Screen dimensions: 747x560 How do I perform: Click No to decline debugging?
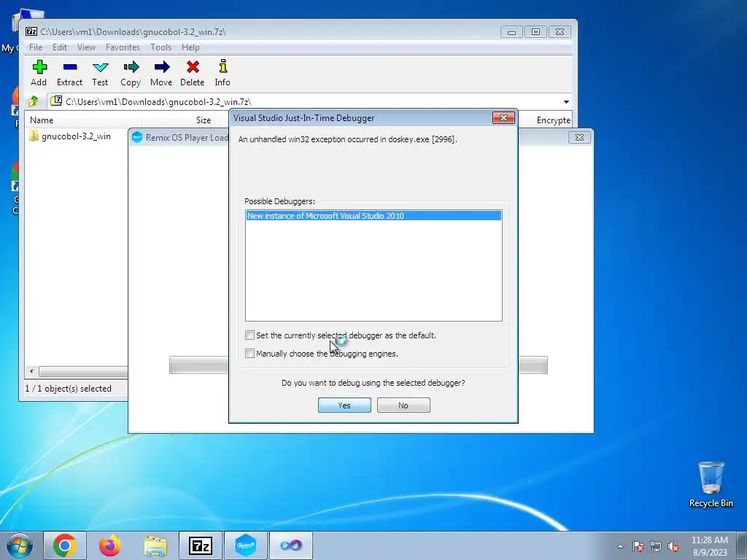(403, 405)
